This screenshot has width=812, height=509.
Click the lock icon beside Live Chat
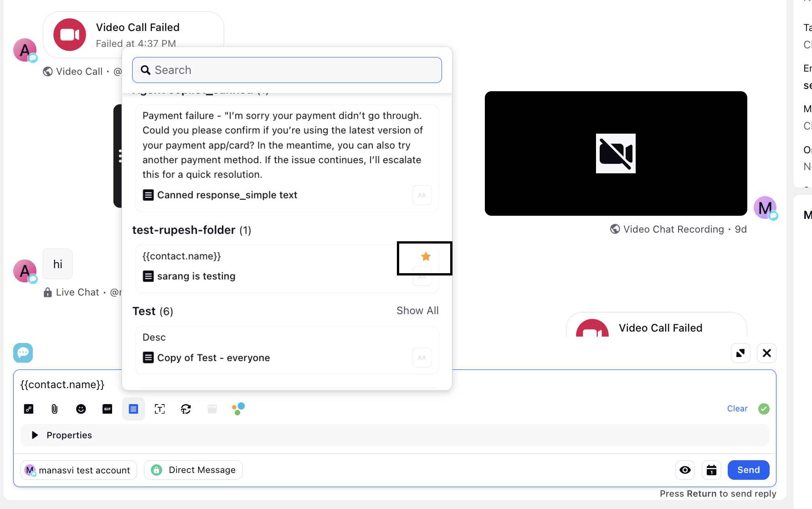coord(48,292)
